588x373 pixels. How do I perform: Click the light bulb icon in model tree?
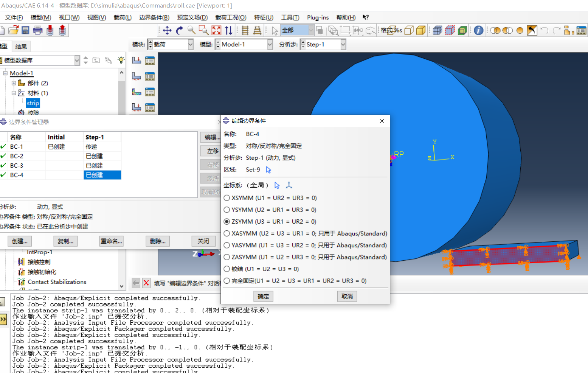(121, 60)
